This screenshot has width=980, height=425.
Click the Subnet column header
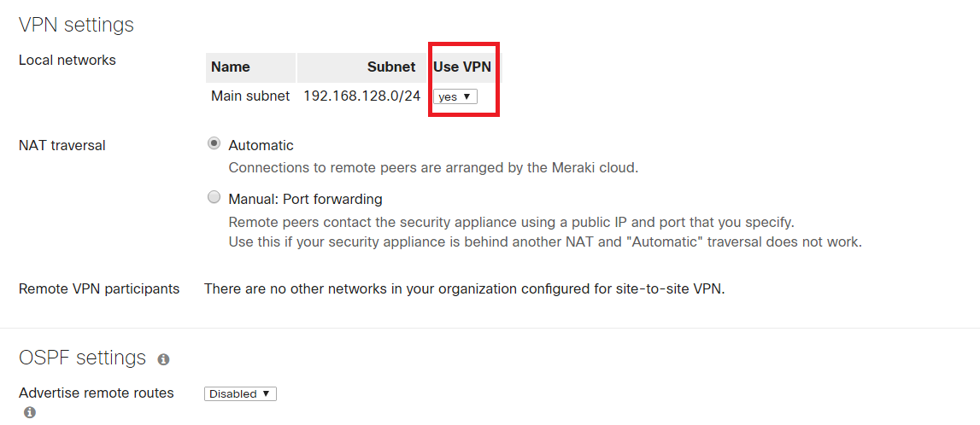[x=391, y=67]
